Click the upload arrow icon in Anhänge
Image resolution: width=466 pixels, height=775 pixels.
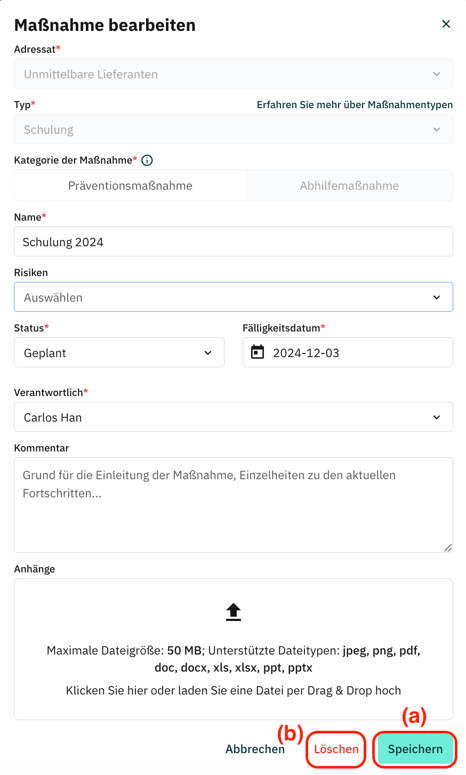point(233,612)
